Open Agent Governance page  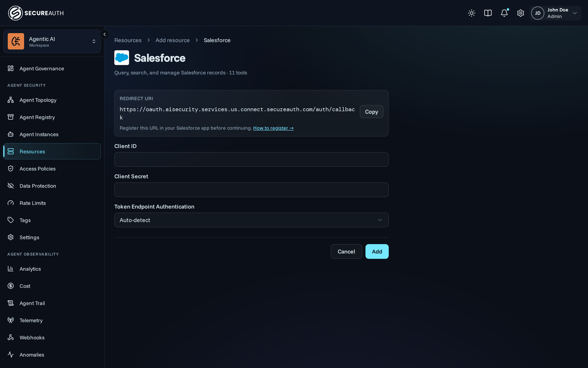[52, 68]
